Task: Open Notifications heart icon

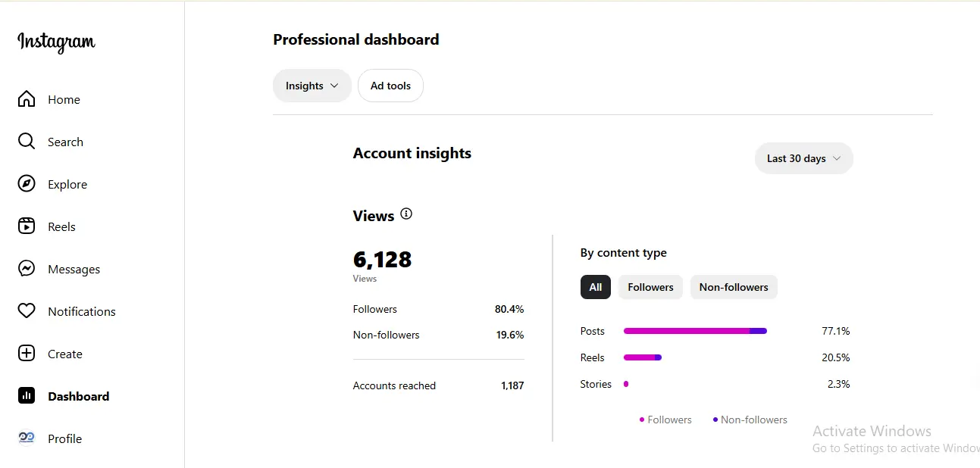Action: pyautogui.click(x=27, y=311)
